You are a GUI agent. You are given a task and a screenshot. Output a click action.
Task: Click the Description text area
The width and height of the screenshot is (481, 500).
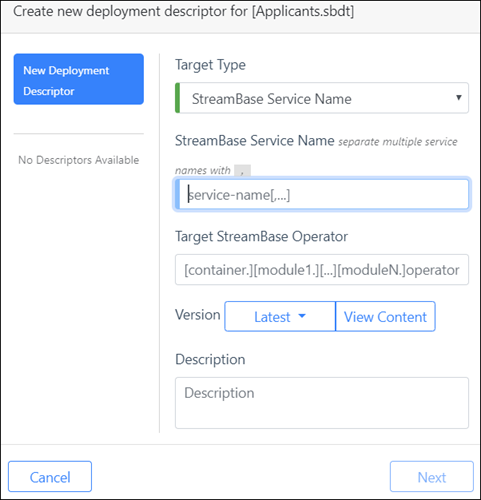click(x=322, y=403)
